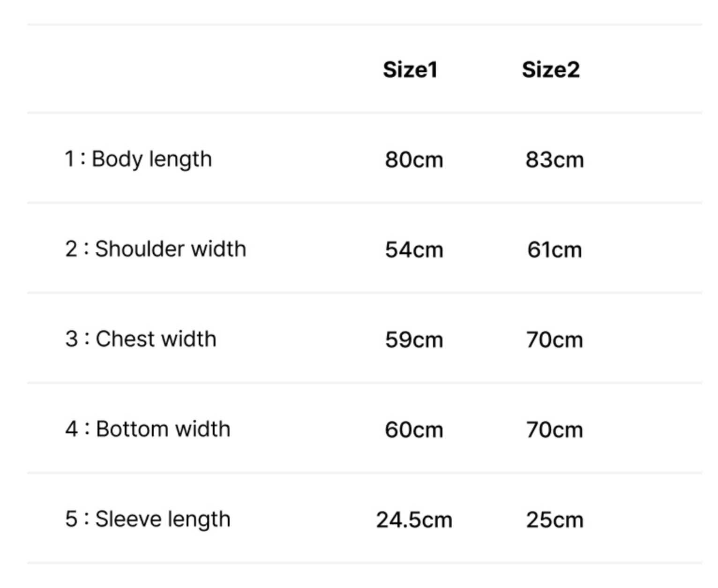Click the Size2 column header

tap(551, 70)
